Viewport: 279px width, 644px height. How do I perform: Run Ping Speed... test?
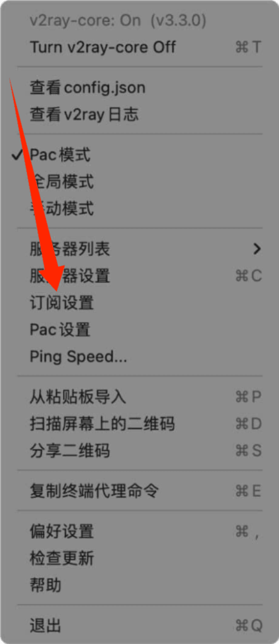click(x=140, y=356)
